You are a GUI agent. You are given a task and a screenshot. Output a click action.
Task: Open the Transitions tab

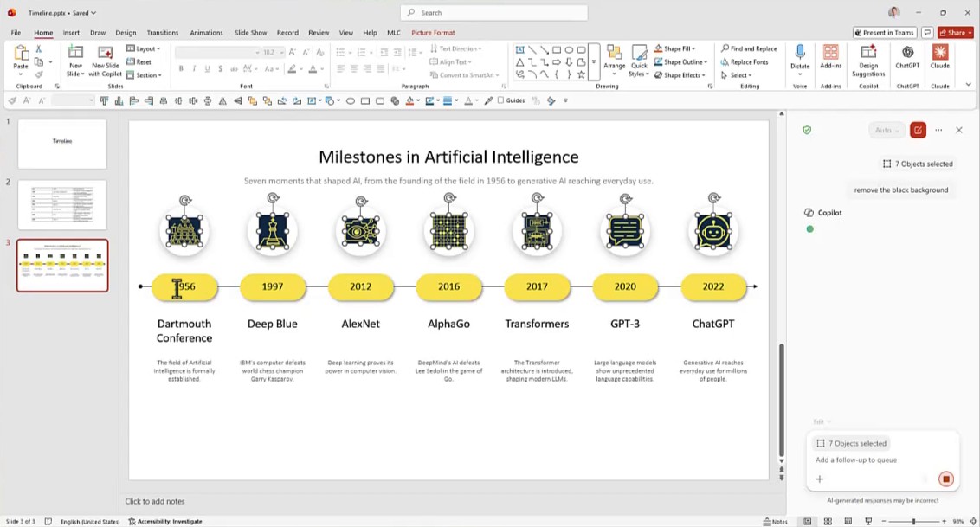click(163, 33)
